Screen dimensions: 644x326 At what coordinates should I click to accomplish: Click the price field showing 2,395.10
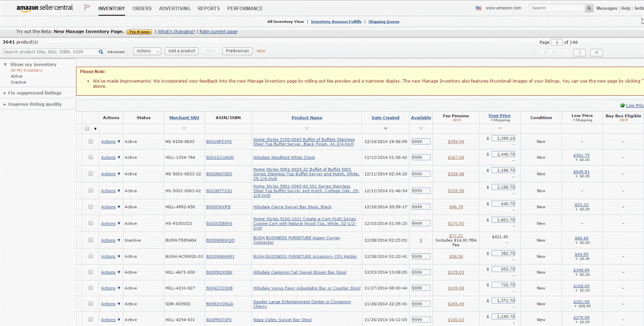[503, 139]
